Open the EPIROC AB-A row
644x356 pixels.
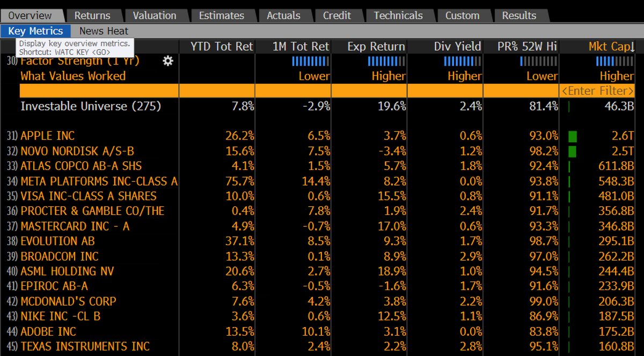[54, 286]
